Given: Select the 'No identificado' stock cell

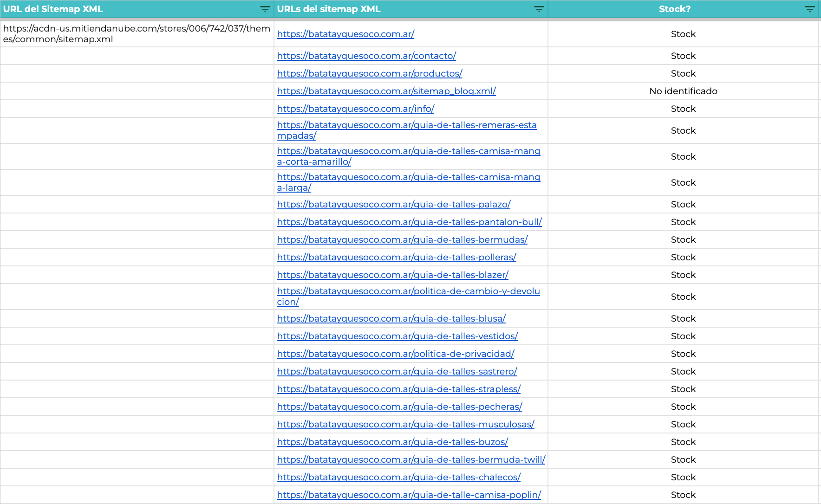Looking at the screenshot, I should [x=683, y=91].
